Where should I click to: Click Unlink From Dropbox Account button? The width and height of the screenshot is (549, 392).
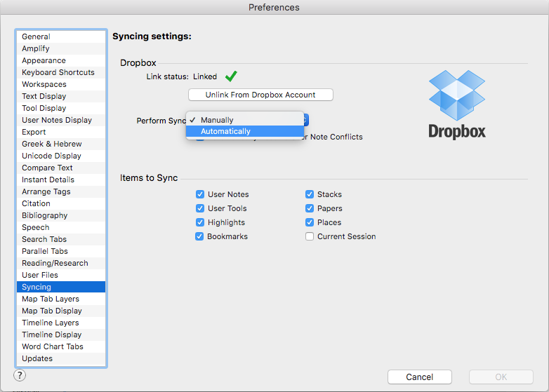(260, 95)
